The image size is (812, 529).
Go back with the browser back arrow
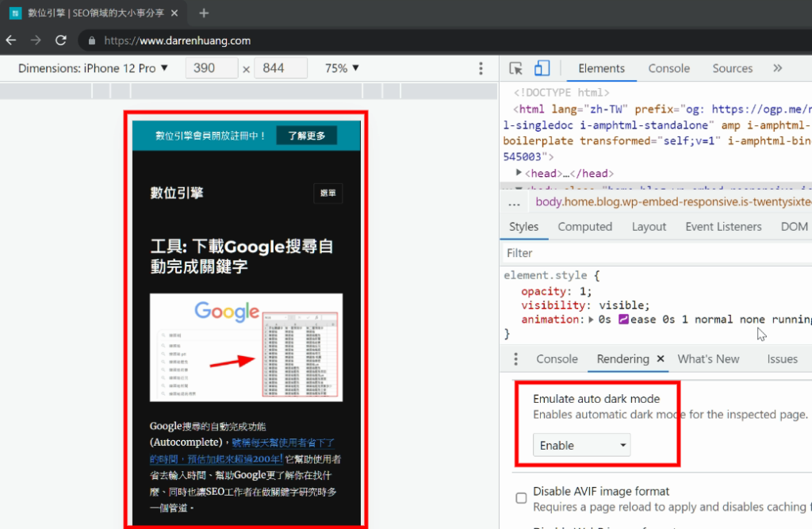click(11, 40)
